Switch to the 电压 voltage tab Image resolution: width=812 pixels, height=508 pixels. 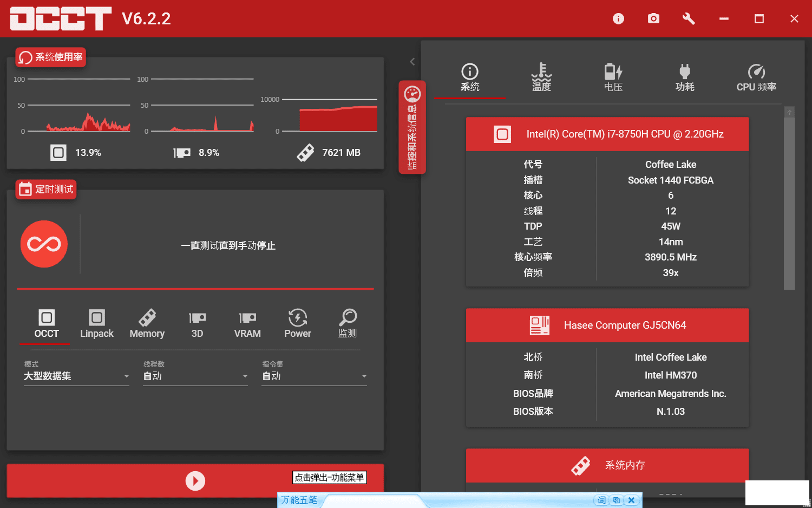(613, 78)
